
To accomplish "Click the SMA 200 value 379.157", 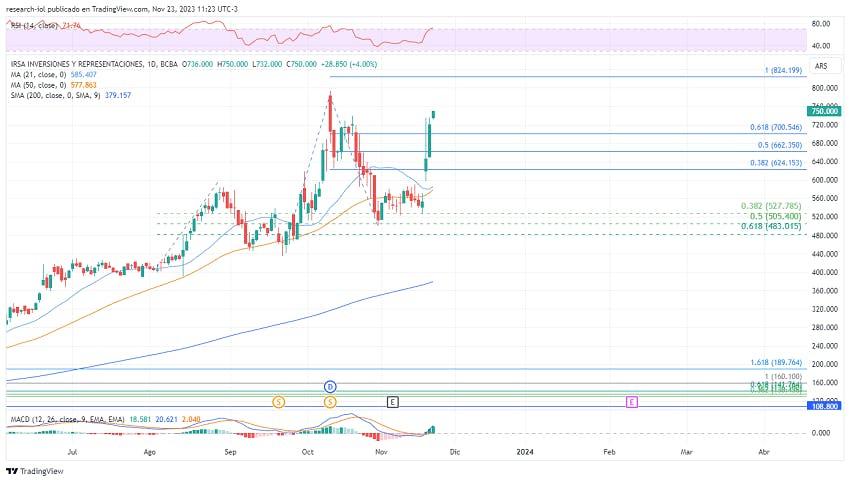I will (118, 95).
